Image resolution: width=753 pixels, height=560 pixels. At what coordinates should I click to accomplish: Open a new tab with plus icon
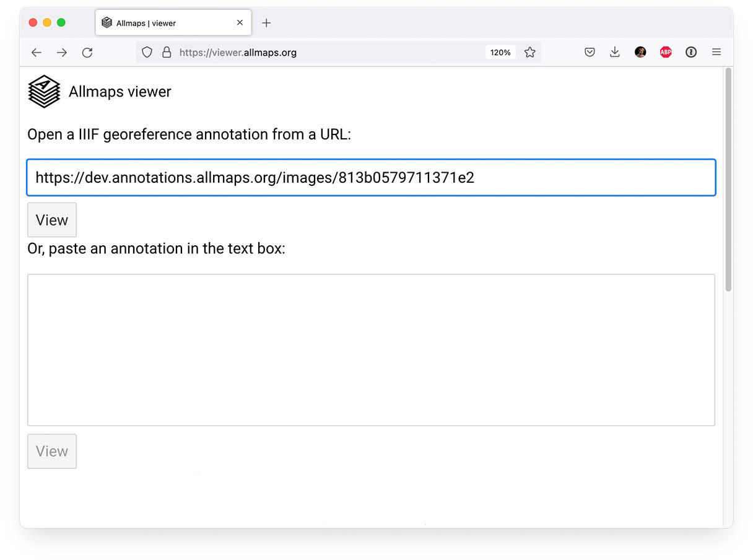click(266, 23)
